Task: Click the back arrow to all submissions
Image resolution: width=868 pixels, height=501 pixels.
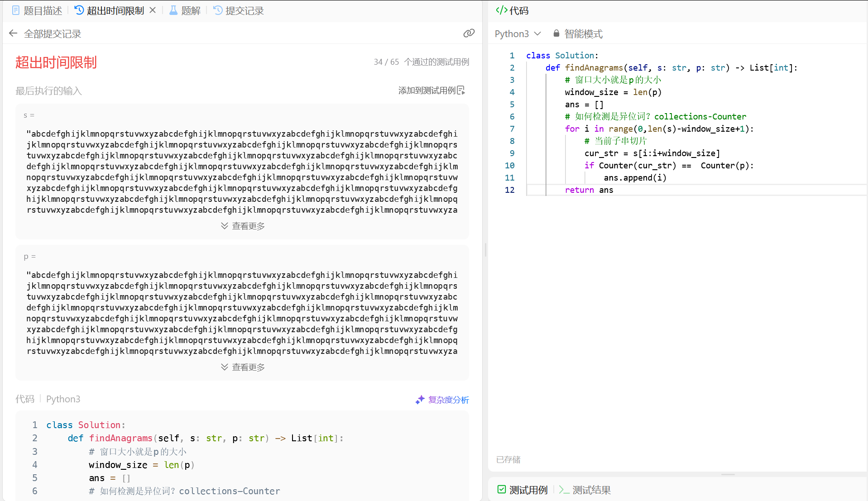Action: [13, 33]
